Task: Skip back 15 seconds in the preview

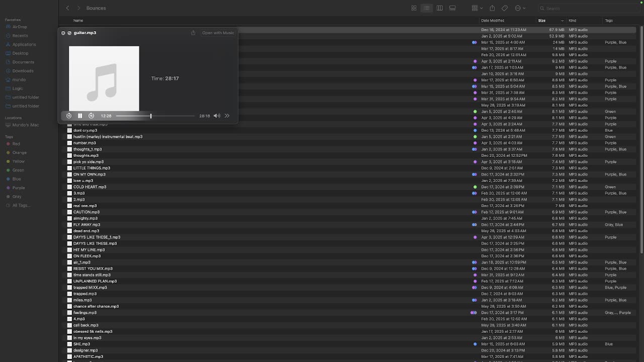Action: (69, 116)
